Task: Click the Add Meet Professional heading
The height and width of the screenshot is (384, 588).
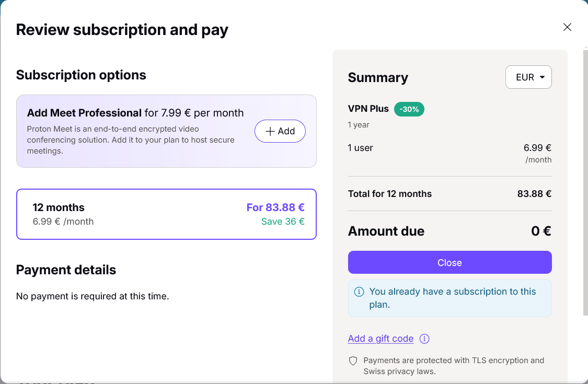Action: tap(84, 113)
